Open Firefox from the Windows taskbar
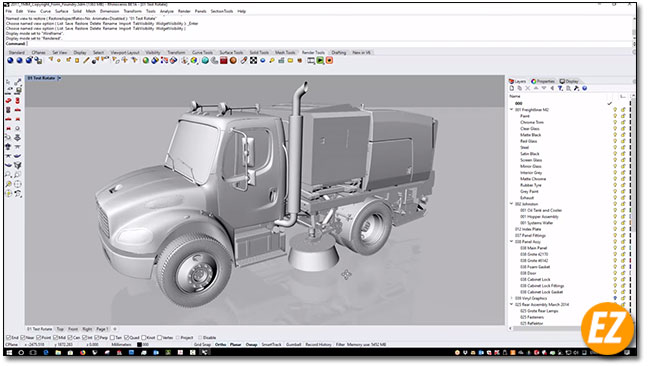The image size is (650, 366). click(83, 353)
